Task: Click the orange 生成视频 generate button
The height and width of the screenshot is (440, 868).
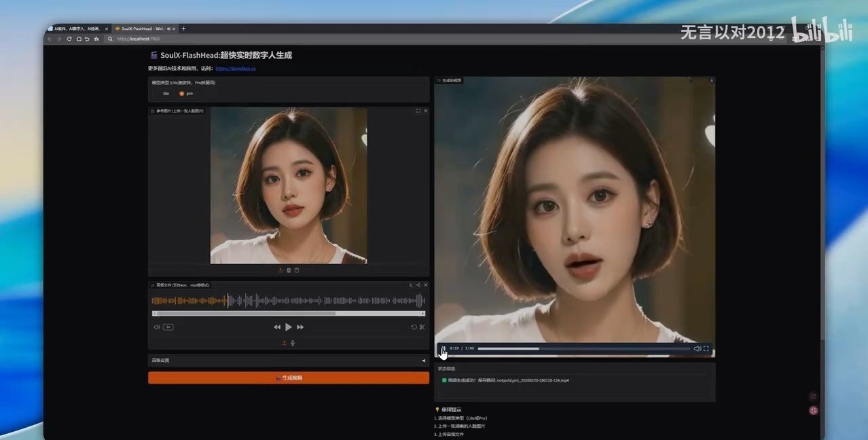Action: 289,378
